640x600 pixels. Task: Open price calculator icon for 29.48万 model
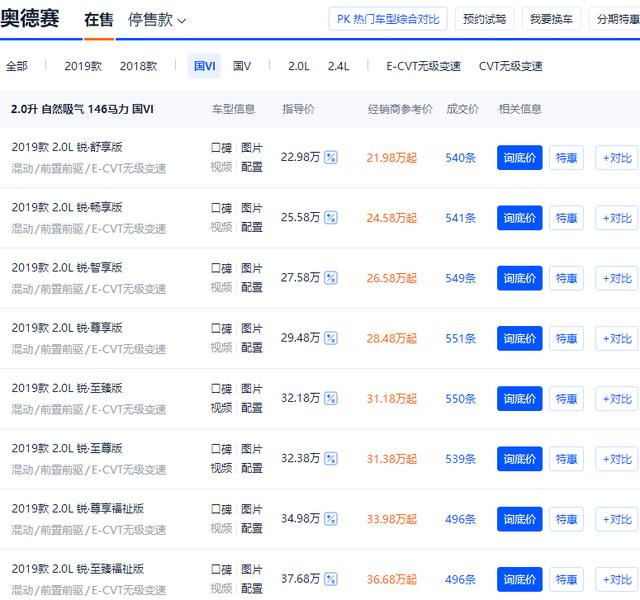coord(331,338)
